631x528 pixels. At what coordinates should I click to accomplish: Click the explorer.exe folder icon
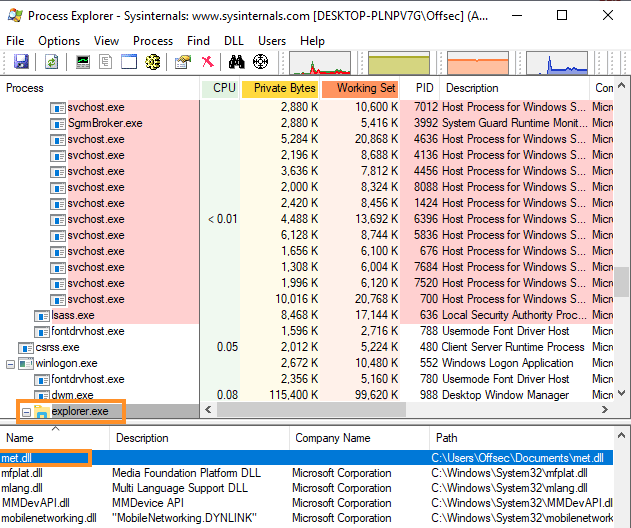click(x=41, y=411)
